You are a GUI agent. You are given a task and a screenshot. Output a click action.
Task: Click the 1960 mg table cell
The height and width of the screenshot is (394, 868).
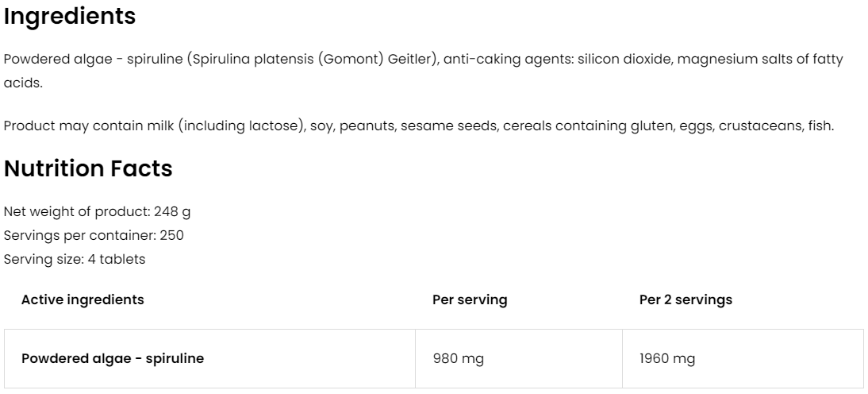[x=667, y=358]
